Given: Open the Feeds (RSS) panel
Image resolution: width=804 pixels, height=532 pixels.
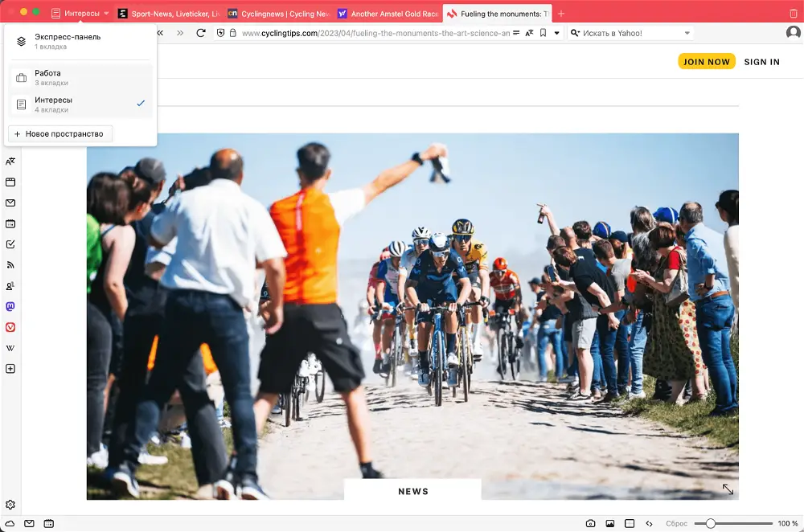Looking at the screenshot, I should point(10,265).
